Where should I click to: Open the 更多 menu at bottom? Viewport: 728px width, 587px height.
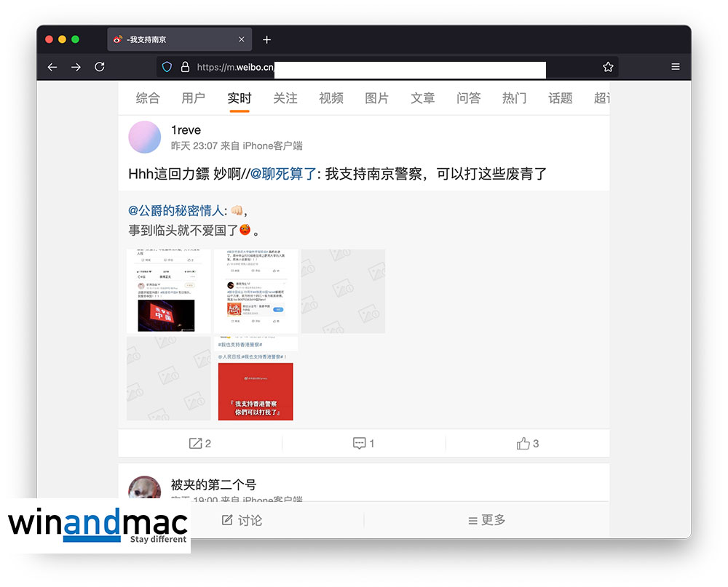[486, 520]
